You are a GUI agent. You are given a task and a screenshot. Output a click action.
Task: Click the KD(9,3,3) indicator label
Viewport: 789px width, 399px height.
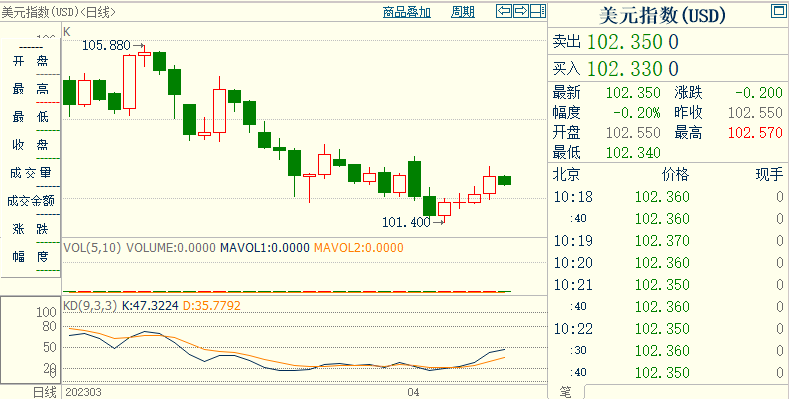[x=90, y=305]
